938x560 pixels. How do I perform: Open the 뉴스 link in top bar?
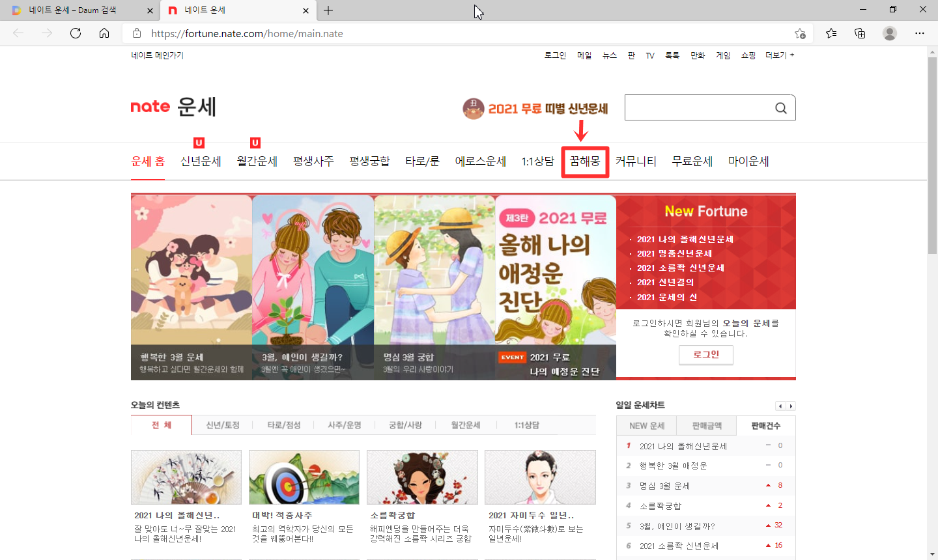[x=610, y=55]
